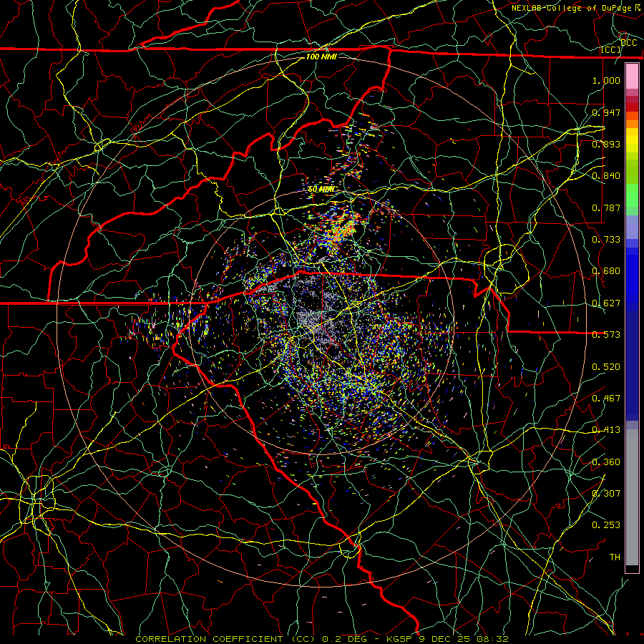Pick the red band on the color scale
The width and height of the screenshot is (644, 644).
632,107
